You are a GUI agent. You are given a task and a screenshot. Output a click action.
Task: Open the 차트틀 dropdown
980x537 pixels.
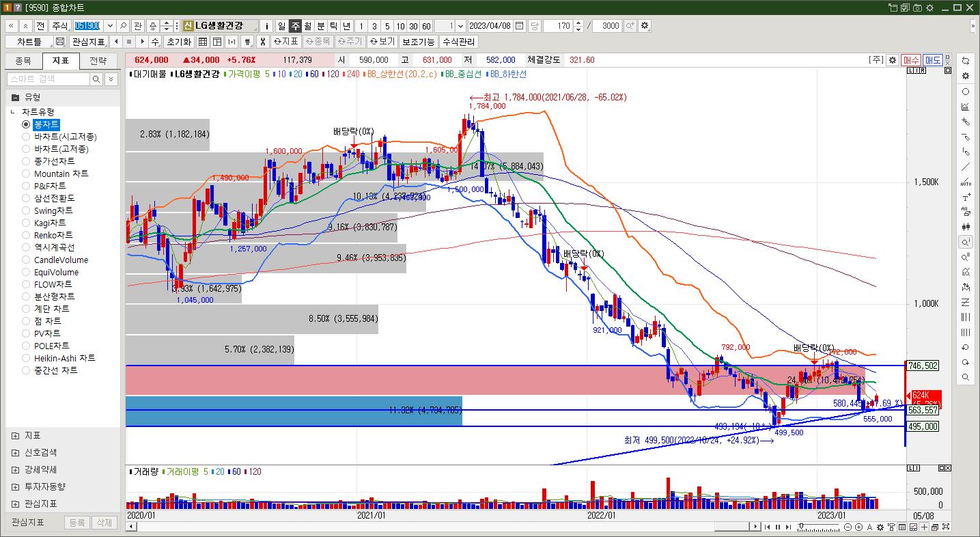29,42
